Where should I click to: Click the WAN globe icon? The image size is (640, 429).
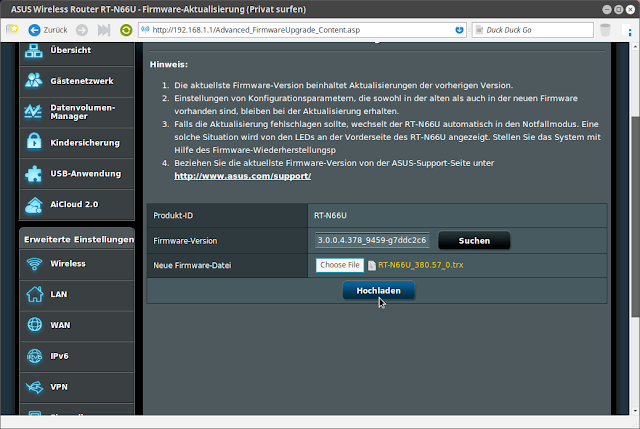[x=35, y=325]
